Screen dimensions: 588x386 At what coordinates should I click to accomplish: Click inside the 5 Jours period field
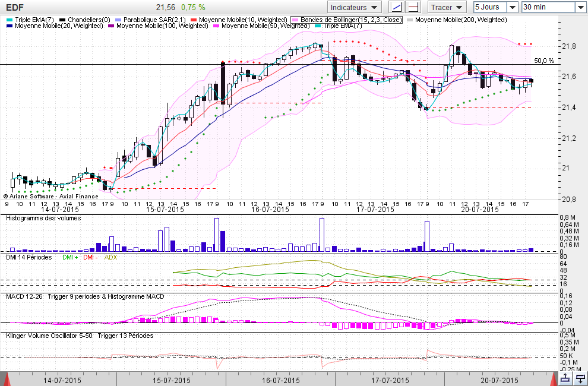pos(490,7)
